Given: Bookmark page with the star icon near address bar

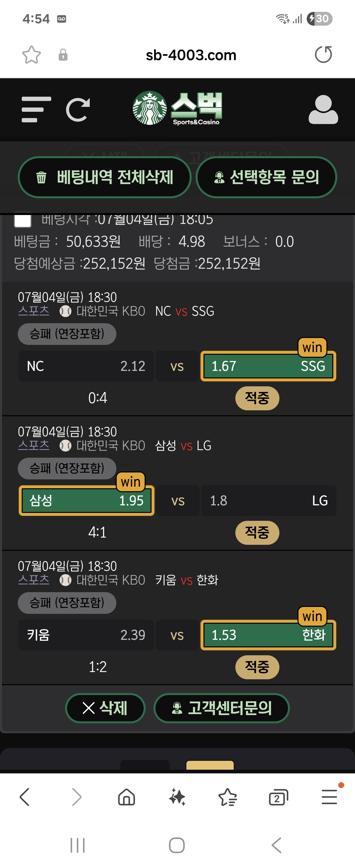Looking at the screenshot, I should click(31, 55).
